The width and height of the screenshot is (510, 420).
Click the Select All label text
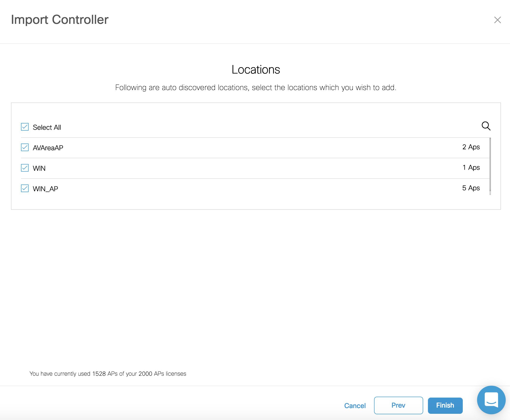[47, 127]
